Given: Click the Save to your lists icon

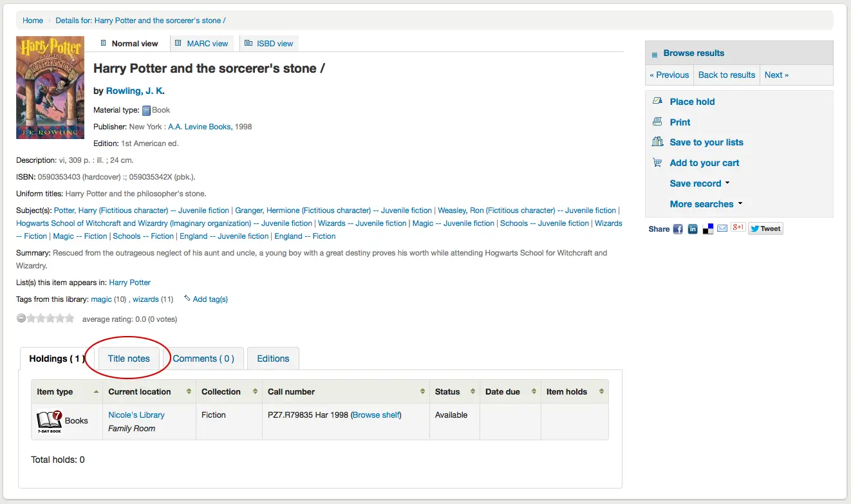Looking at the screenshot, I should 657,142.
